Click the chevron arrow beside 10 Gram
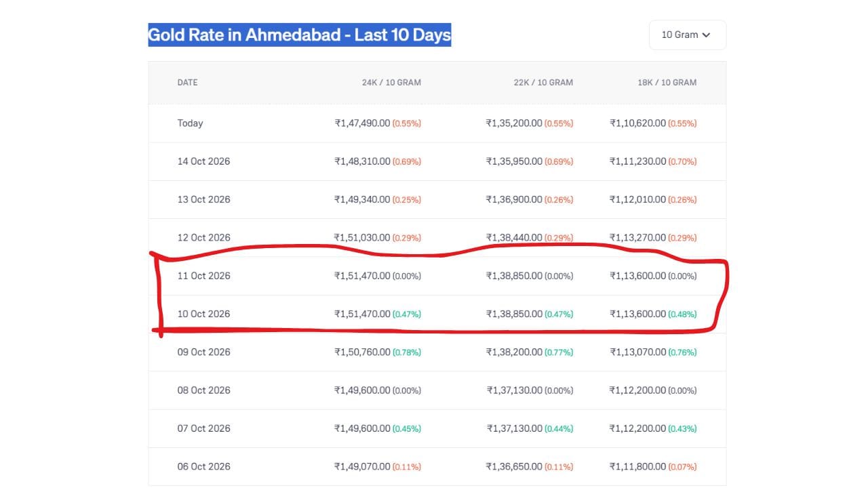Screen dimensions: 868x488 click(x=706, y=35)
